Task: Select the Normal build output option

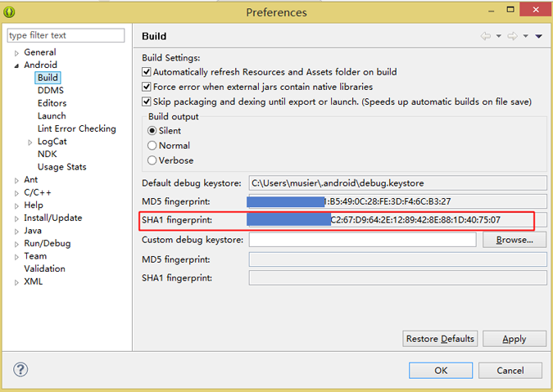Action: [x=152, y=146]
